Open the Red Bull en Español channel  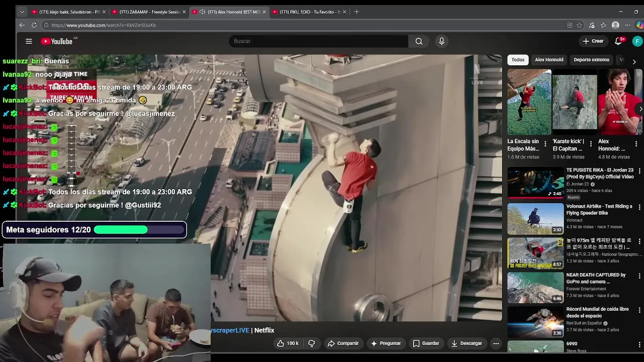pyautogui.click(x=585, y=323)
